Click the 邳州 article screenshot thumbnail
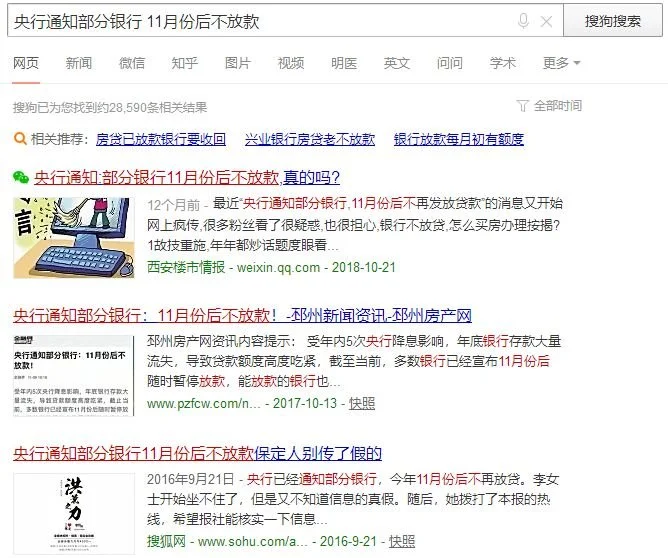668x558 pixels. [74, 375]
